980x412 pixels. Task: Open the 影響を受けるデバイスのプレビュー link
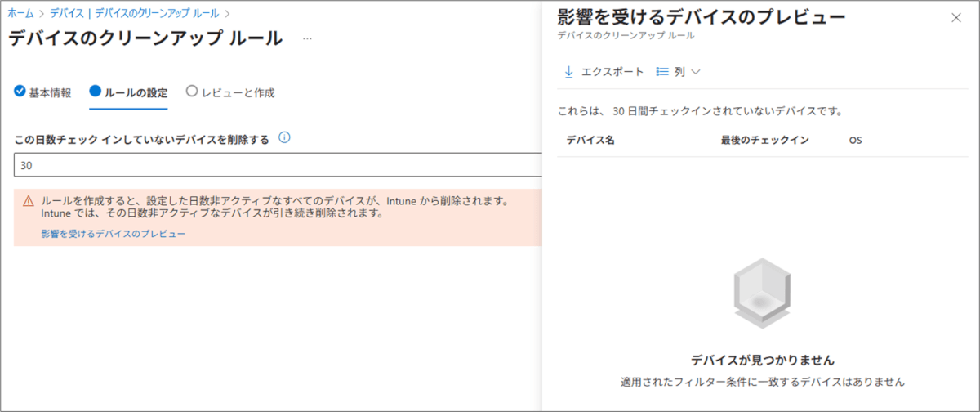[114, 234]
